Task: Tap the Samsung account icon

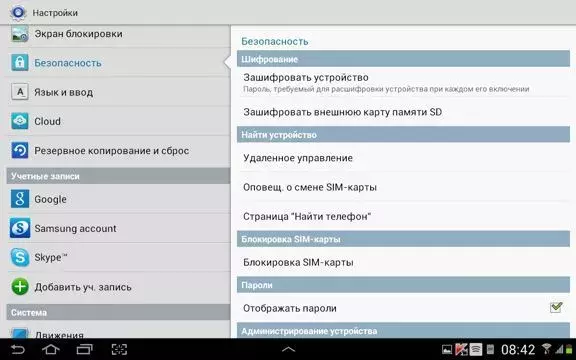Action: point(20,228)
